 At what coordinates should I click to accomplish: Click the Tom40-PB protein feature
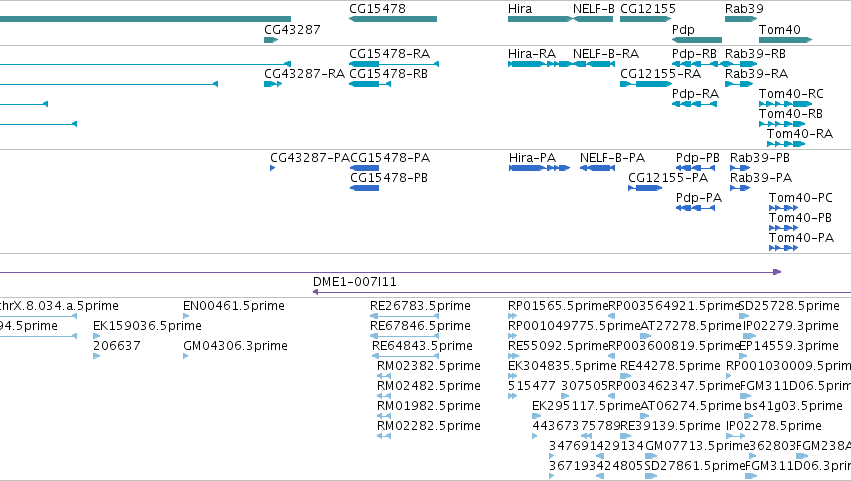(x=783, y=229)
